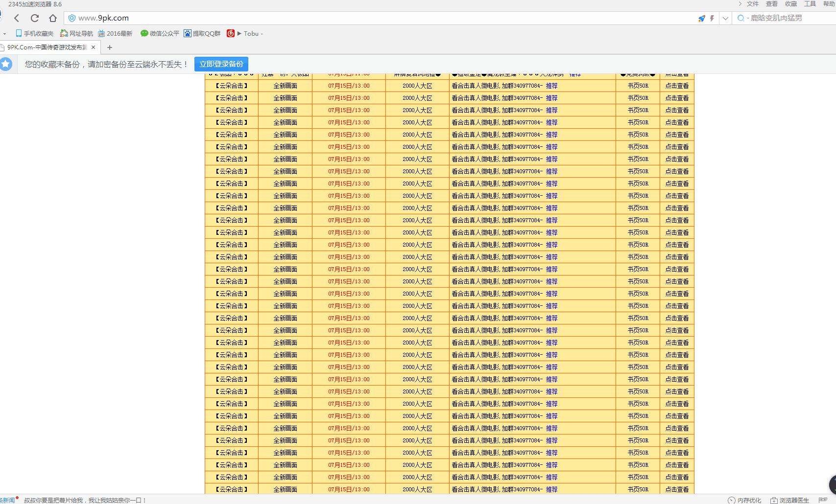This screenshot has width=836, height=504.
Task: Click 内存优化 in the status bar
Action: (x=744, y=500)
